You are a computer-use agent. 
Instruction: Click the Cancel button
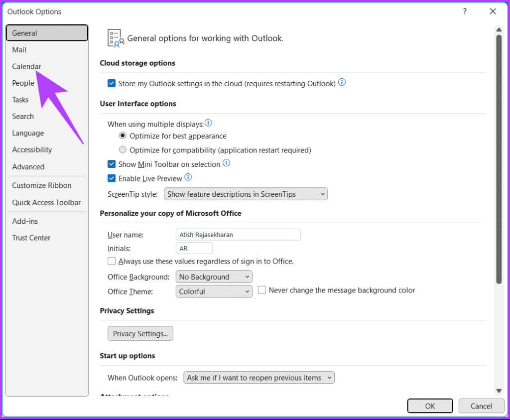481,406
